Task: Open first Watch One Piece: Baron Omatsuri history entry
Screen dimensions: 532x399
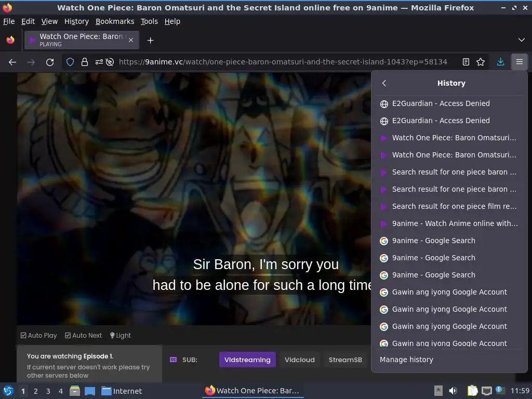Action: pyautogui.click(x=449, y=138)
